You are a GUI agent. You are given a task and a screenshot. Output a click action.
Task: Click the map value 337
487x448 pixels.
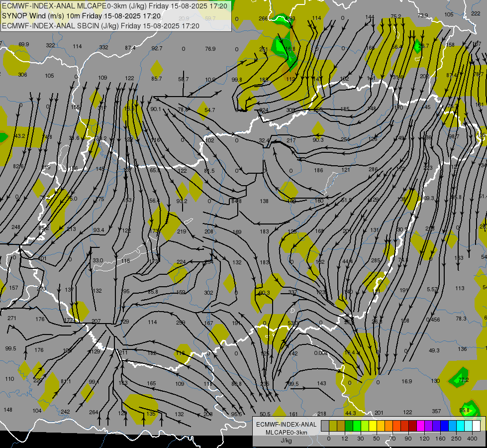[x=292, y=292]
